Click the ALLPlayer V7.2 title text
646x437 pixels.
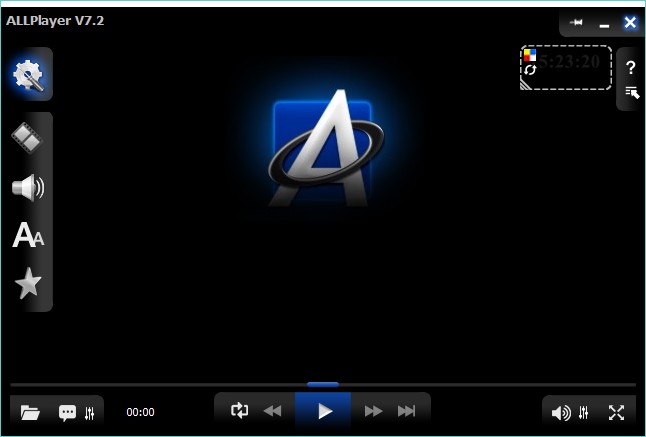tap(55, 21)
